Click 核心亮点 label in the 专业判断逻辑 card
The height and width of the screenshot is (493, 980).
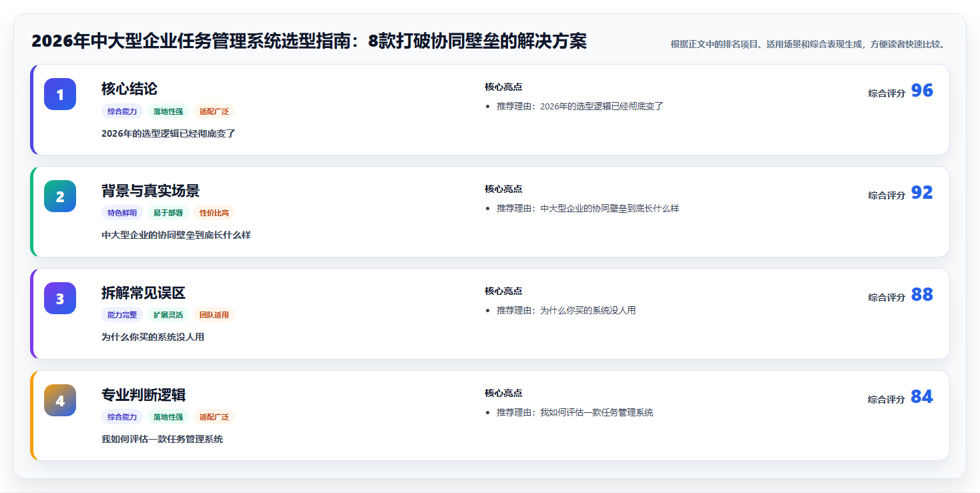[503, 393]
